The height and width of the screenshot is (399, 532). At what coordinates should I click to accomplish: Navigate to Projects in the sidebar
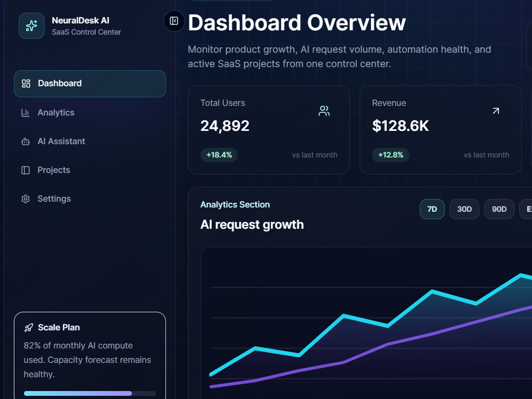pos(90,170)
